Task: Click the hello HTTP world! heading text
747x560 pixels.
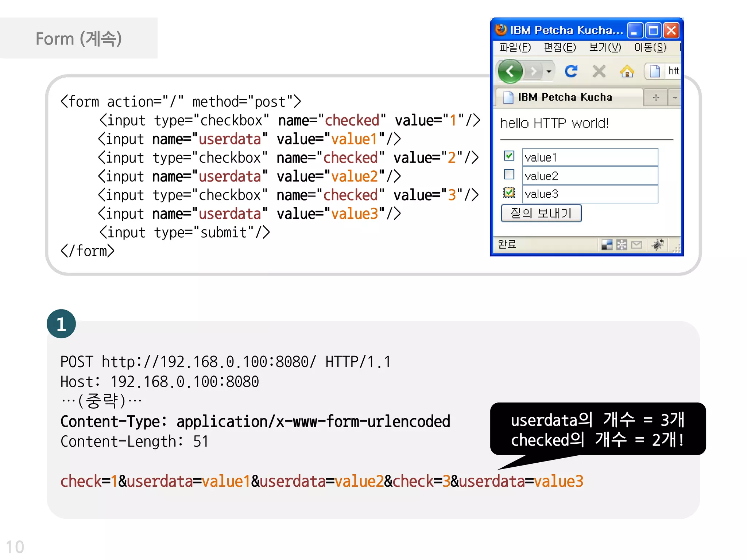Action: (554, 124)
